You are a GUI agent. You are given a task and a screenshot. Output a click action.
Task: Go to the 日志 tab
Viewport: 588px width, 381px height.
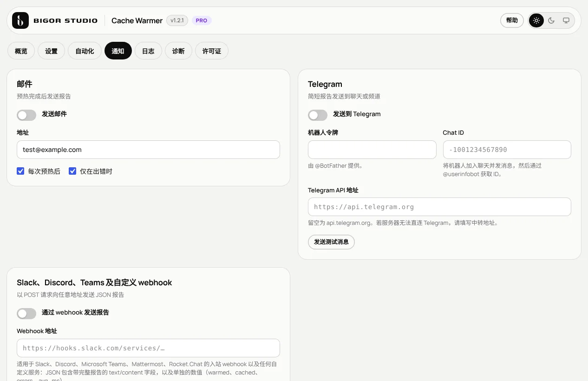pyautogui.click(x=148, y=51)
